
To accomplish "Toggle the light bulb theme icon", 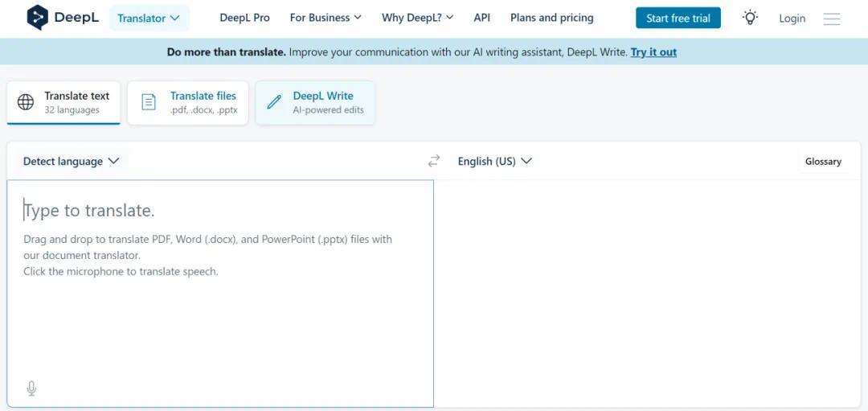I will coord(750,18).
